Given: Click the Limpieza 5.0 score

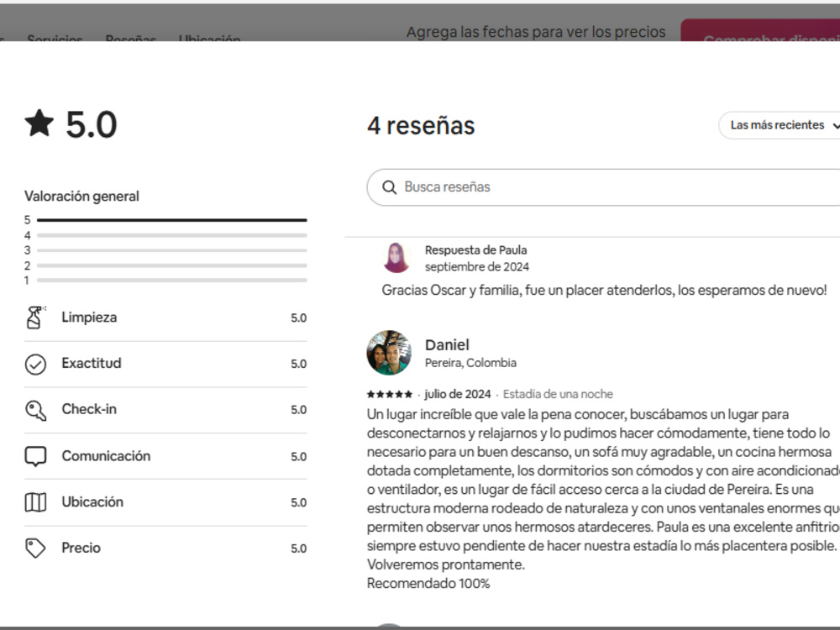Looking at the screenshot, I should coord(298,318).
